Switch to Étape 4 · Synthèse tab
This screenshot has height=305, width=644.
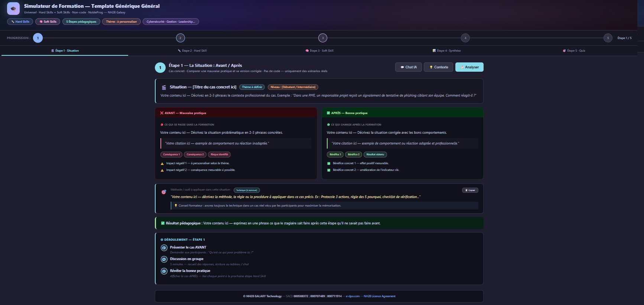click(x=447, y=51)
